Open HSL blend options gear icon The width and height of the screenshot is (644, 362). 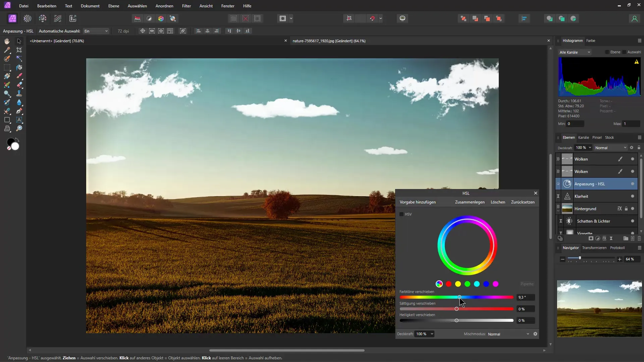(535, 334)
